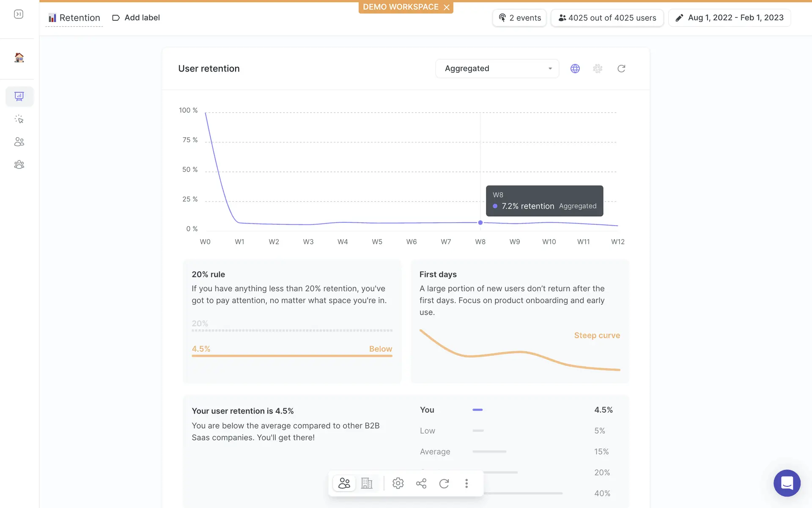Open the date range Aug 1, 2022 selector
The image size is (812, 508).
(x=729, y=18)
